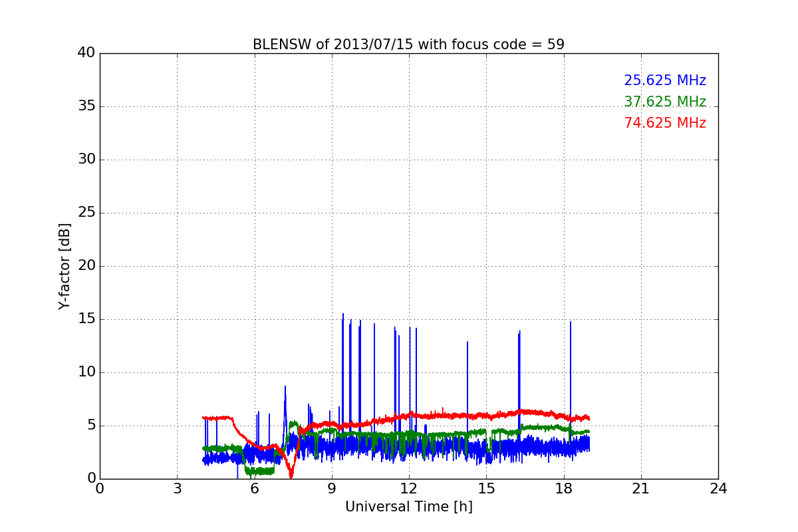This screenshot has height=532, width=798.
Task: Click x-axis tick label 18
Action: tap(564, 488)
